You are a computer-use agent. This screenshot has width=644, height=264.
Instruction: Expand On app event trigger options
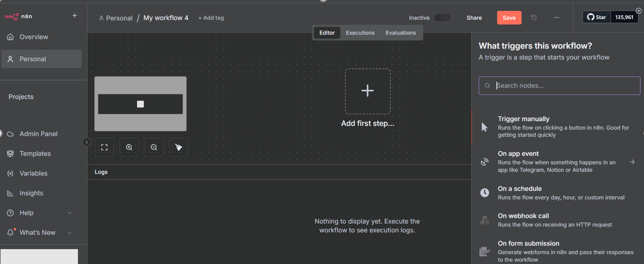tap(632, 162)
